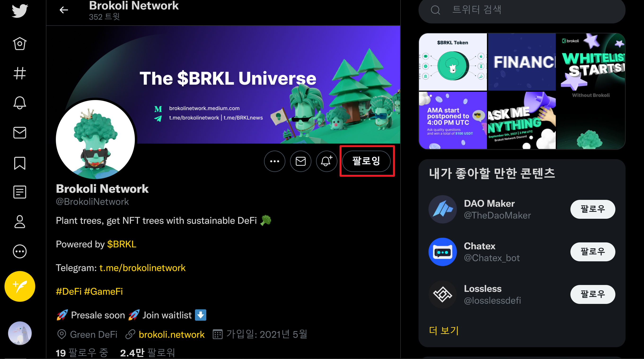Open the $BRKL Token media thumbnail
This screenshot has height=359, width=644.
click(x=453, y=62)
